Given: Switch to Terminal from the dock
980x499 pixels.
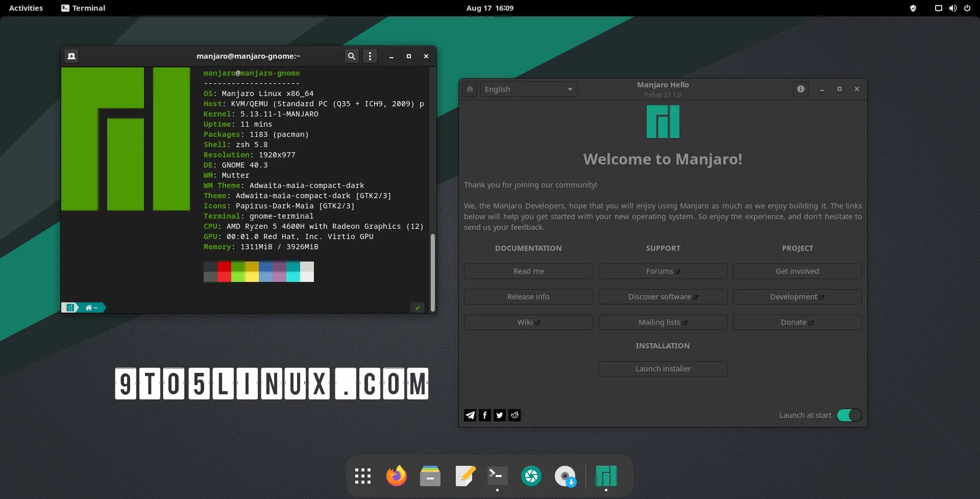Looking at the screenshot, I should [498, 476].
